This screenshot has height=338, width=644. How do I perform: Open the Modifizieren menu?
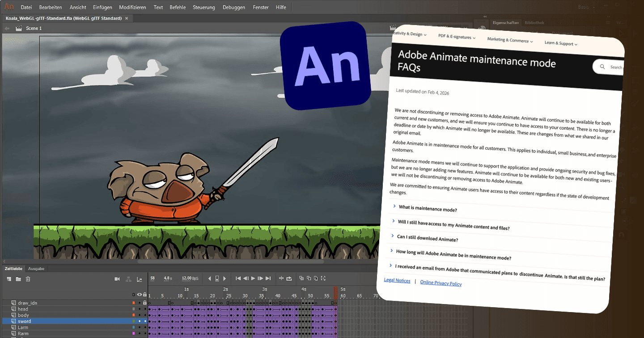pos(132,7)
